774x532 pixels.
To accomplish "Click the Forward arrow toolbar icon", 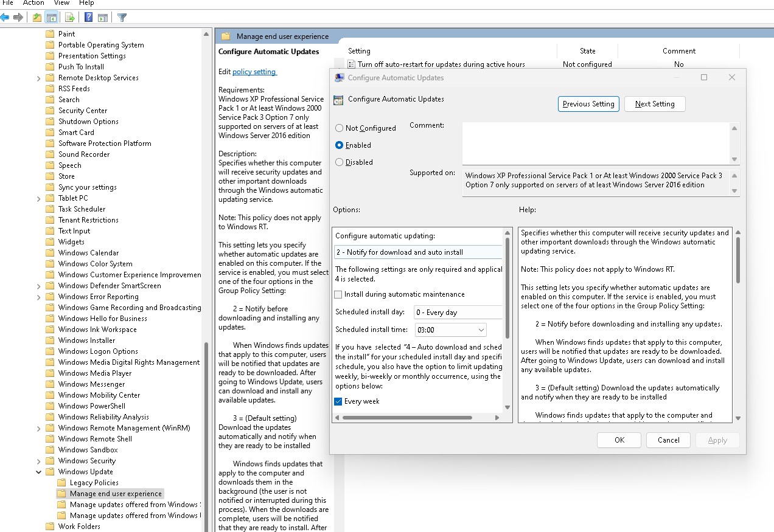I will pyautogui.click(x=18, y=17).
